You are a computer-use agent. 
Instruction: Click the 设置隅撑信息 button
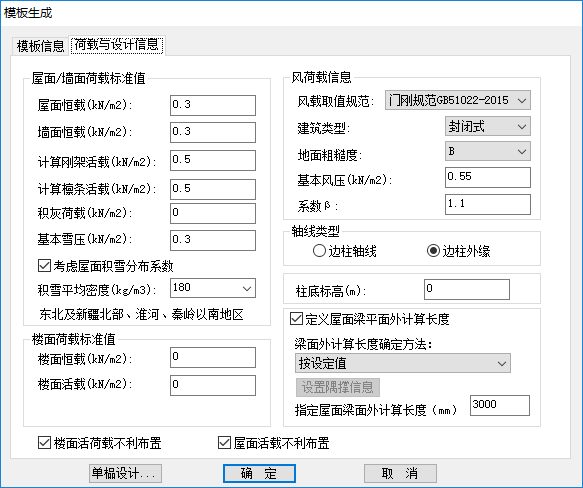338,388
